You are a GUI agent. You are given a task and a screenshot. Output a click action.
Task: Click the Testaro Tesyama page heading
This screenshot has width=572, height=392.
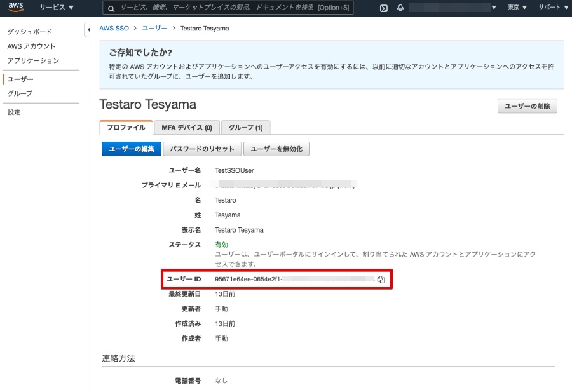(147, 105)
